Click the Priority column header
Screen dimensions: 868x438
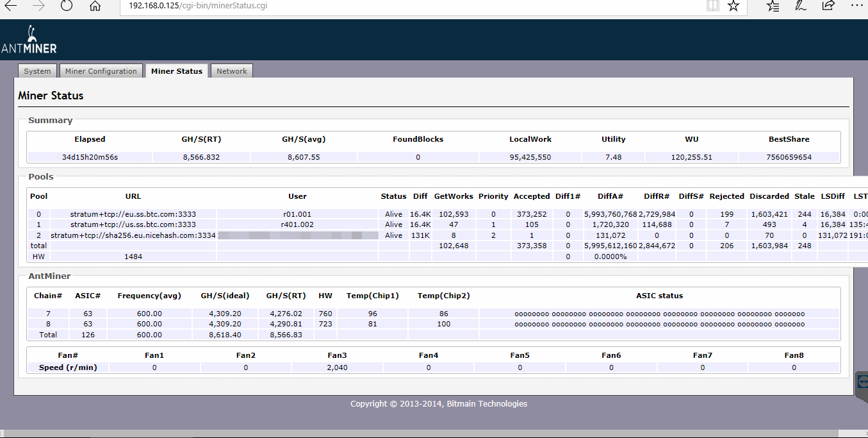[x=493, y=196]
